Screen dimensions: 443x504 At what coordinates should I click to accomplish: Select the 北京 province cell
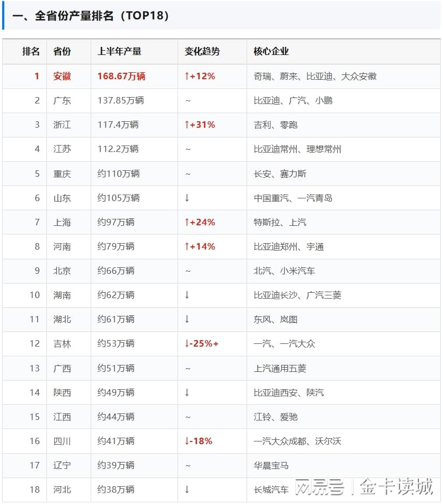point(62,271)
